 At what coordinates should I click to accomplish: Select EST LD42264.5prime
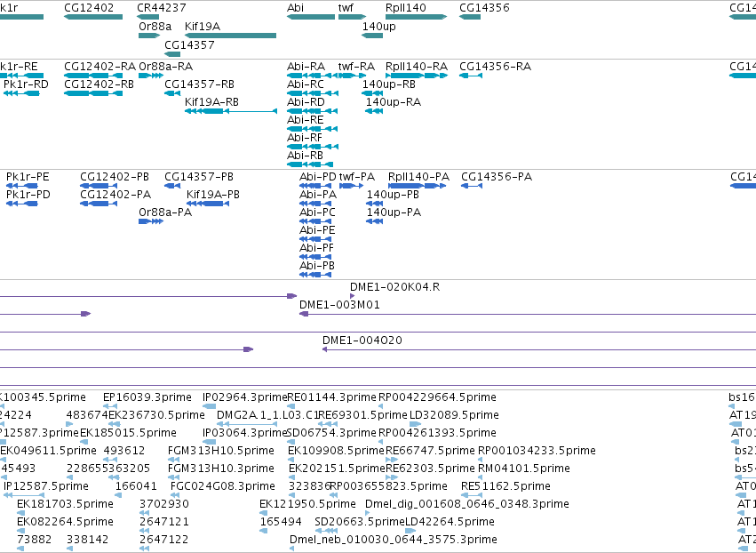point(410,531)
